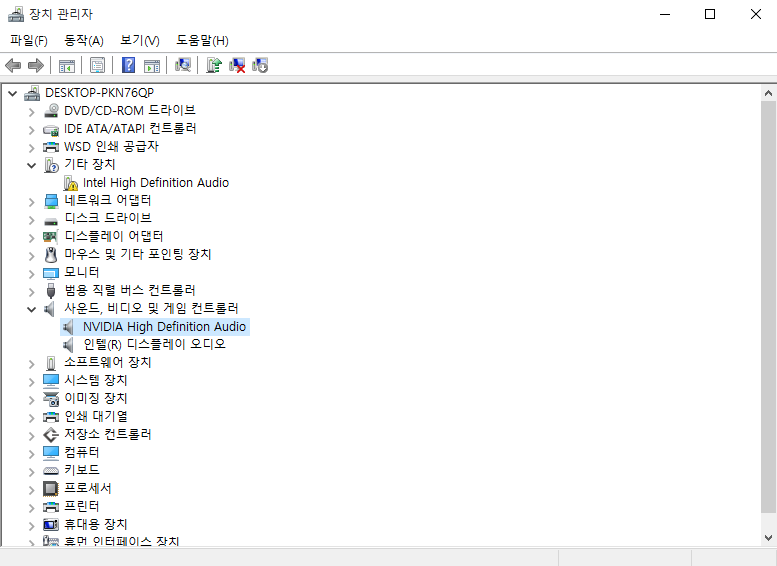Click the 네트워크 어댑터 icon
The image size is (777, 566).
(51, 201)
